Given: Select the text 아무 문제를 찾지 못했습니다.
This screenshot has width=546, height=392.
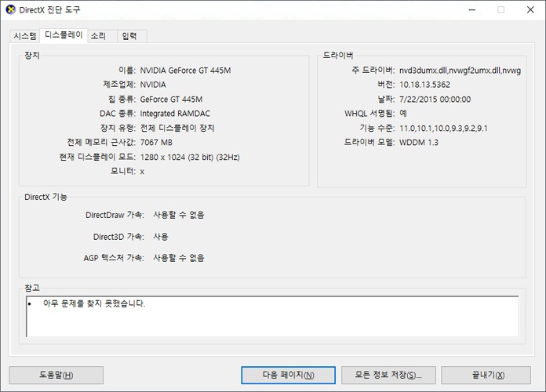Looking at the screenshot, I should pyautogui.click(x=94, y=303).
